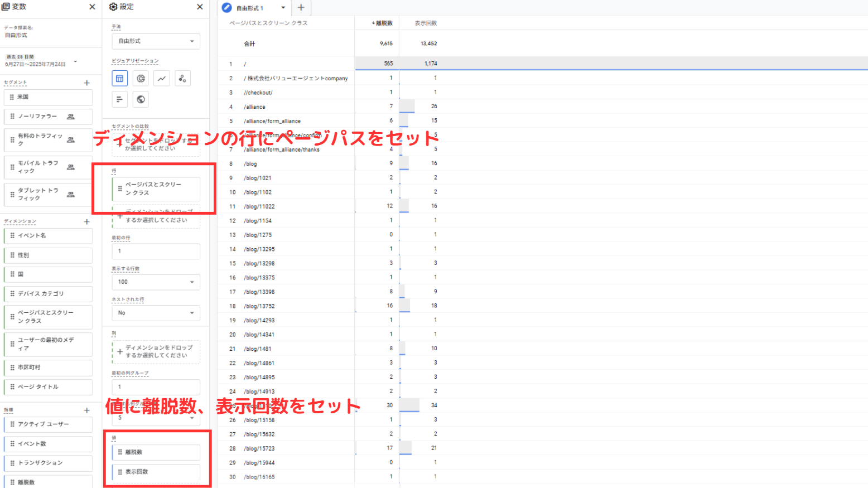Click the /blog/15723 row

[543, 448]
